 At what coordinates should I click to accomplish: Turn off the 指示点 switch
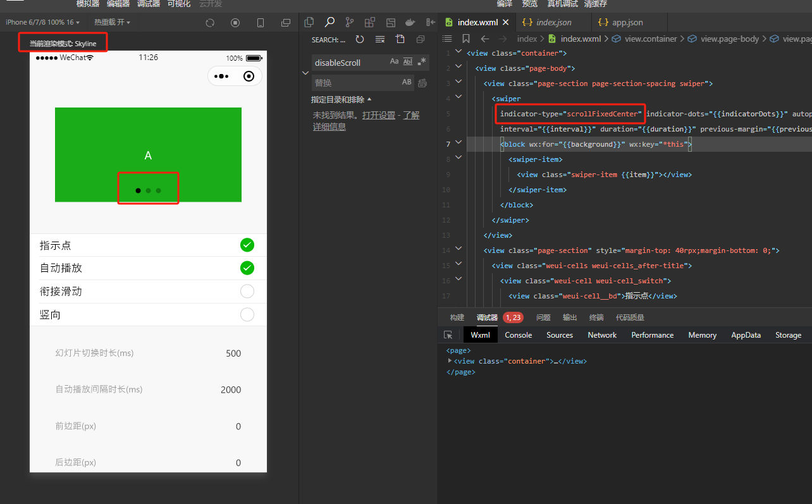pos(247,245)
